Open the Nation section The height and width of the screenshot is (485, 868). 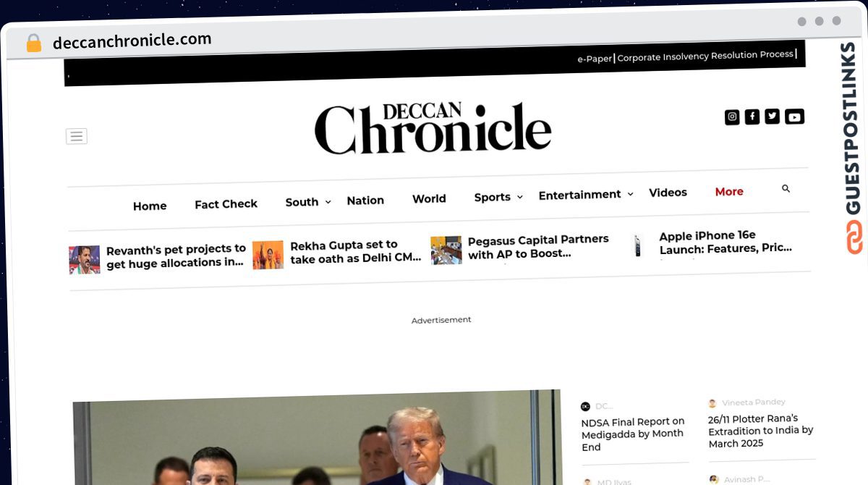365,201
